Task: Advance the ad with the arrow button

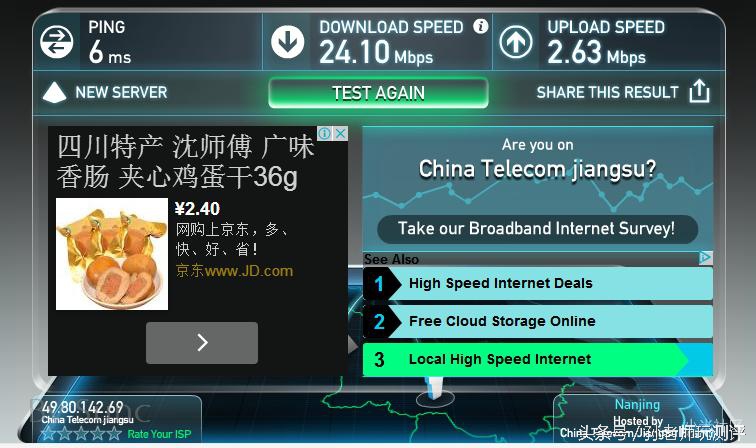Action: click(202, 343)
